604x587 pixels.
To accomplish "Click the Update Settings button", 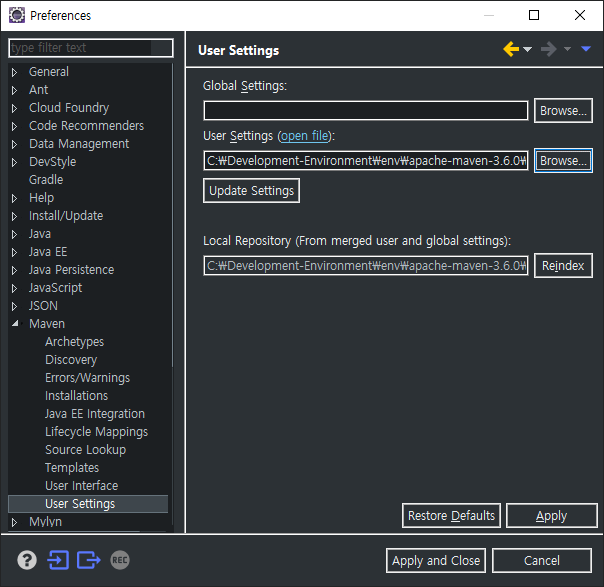I will pos(251,191).
